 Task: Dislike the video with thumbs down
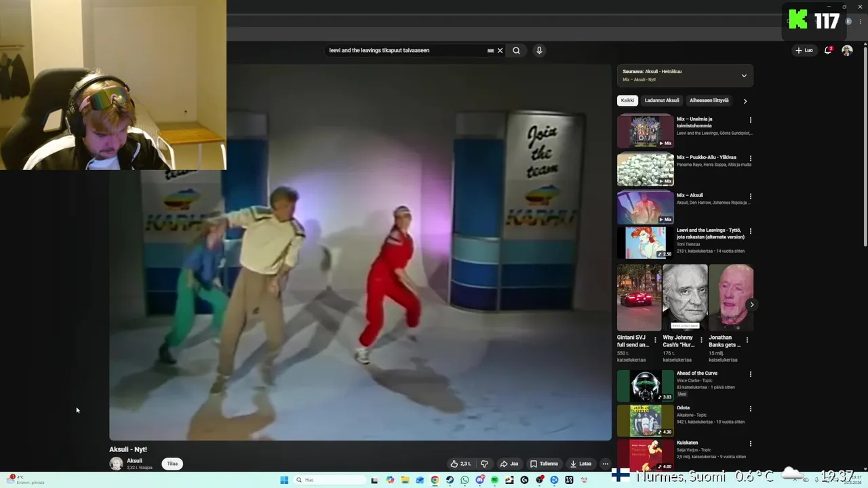pyautogui.click(x=484, y=464)
